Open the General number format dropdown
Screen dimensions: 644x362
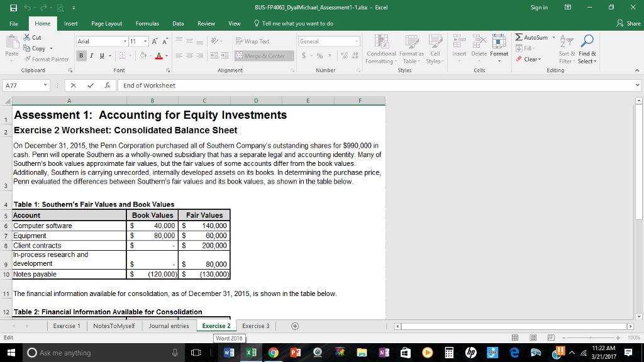(357, 40)
